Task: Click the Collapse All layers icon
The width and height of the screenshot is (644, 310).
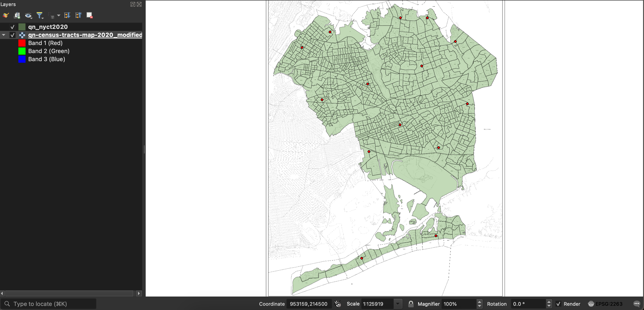Action: coord(78,15)
